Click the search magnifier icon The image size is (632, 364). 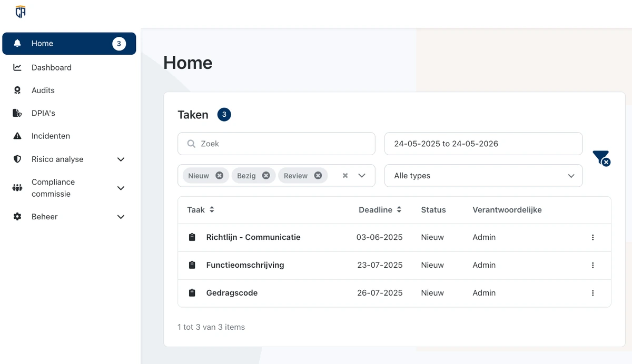click(192, 144)
